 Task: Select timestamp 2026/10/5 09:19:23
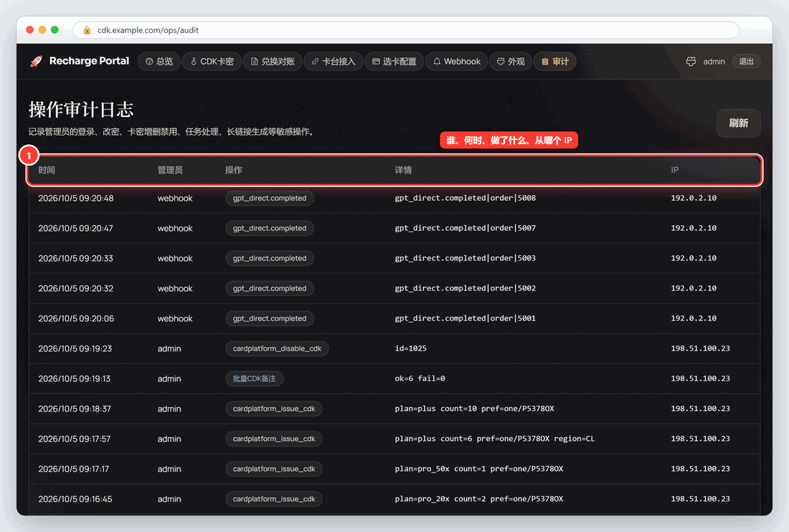pos(75,348)
